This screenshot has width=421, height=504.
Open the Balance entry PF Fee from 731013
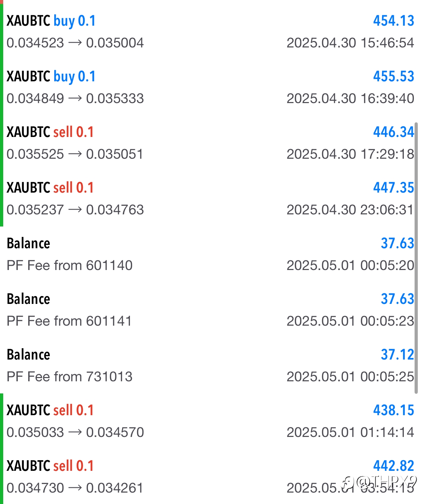point(210,366)
